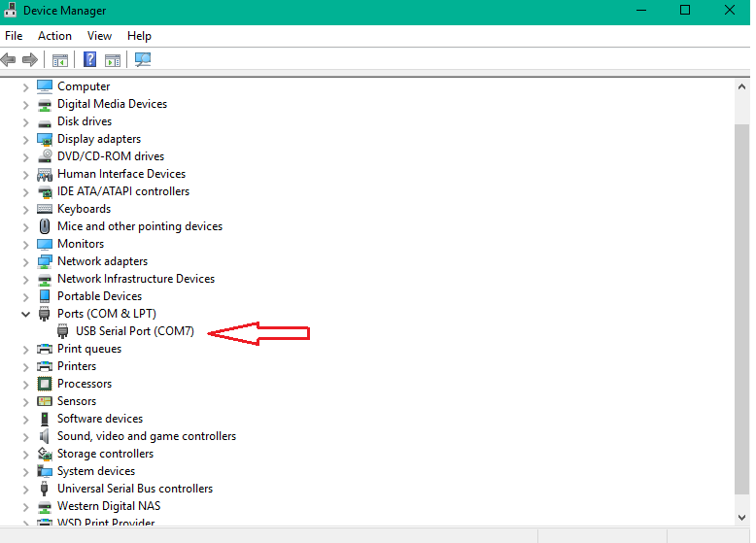This screenshot has height=543, width=756.
Task: Select the Display adapters label
Action: [99, 139]
